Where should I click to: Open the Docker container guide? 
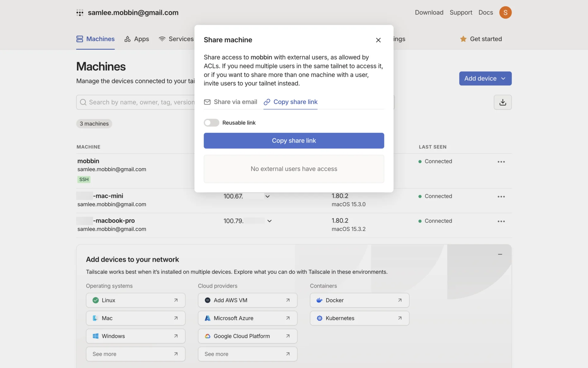[359, 300]
